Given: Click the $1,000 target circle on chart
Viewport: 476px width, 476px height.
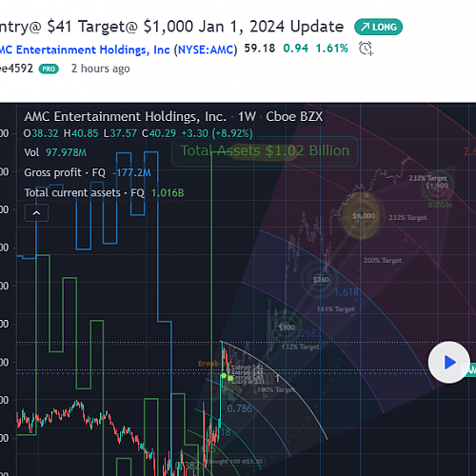Looking at the screenshot, I should click(362, 216).
